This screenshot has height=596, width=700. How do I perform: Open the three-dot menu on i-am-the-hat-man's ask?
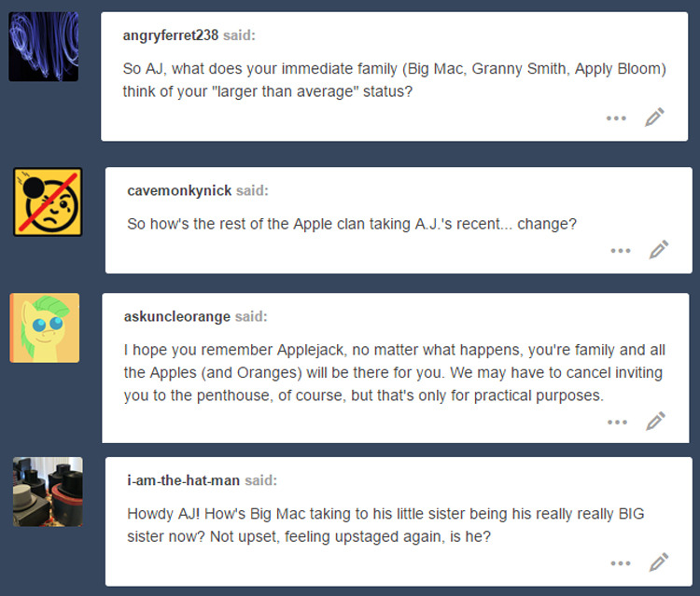[x=621, y=563]
